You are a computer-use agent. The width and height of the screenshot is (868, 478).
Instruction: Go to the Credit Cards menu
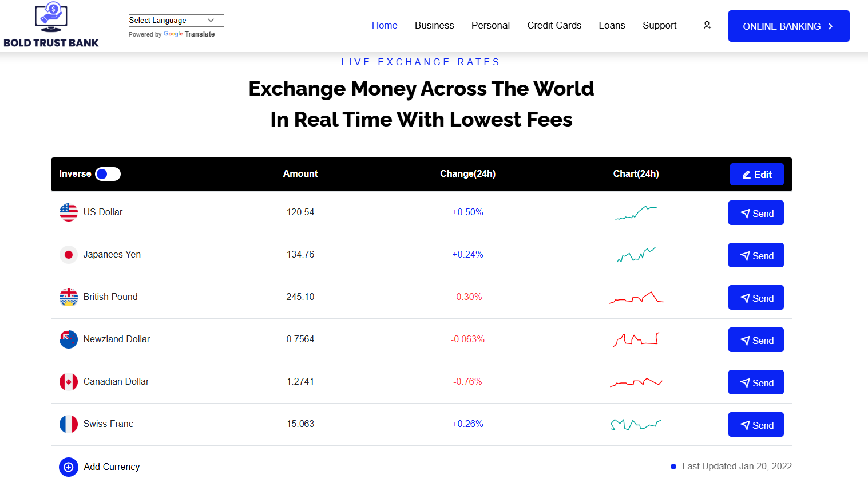point(554,26)
